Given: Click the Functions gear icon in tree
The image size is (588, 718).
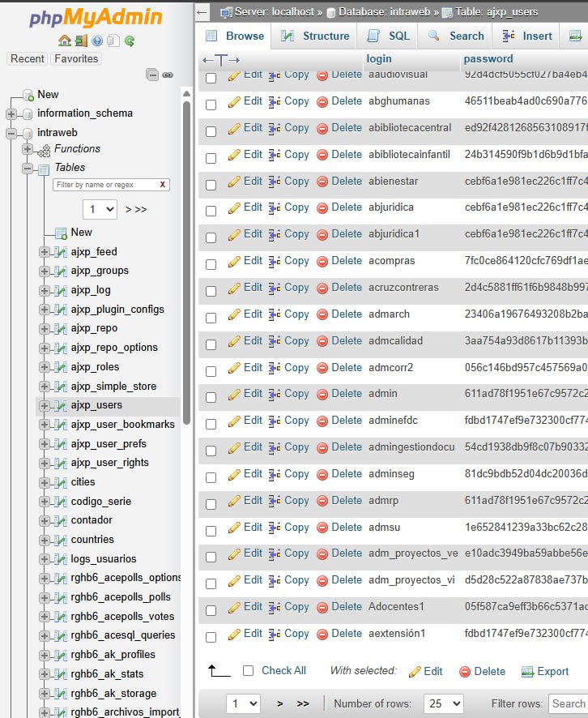Looking at the screenshot, I should 44,150.
